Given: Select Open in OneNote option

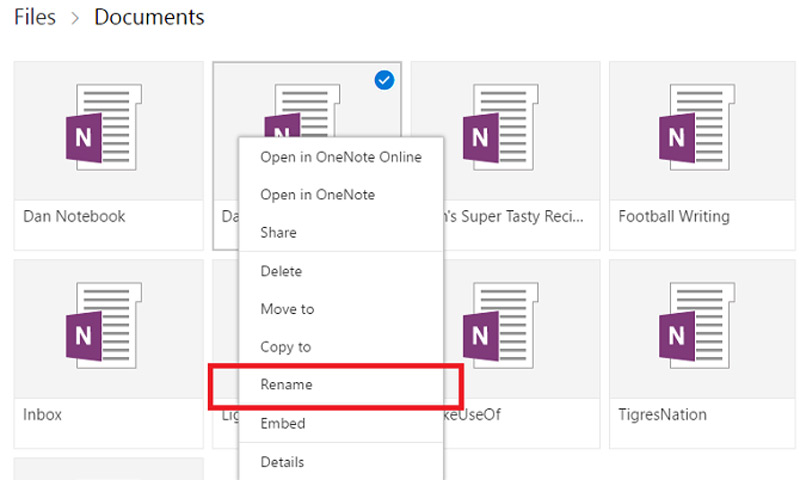Looking at the screenshot, I should 317,195.
